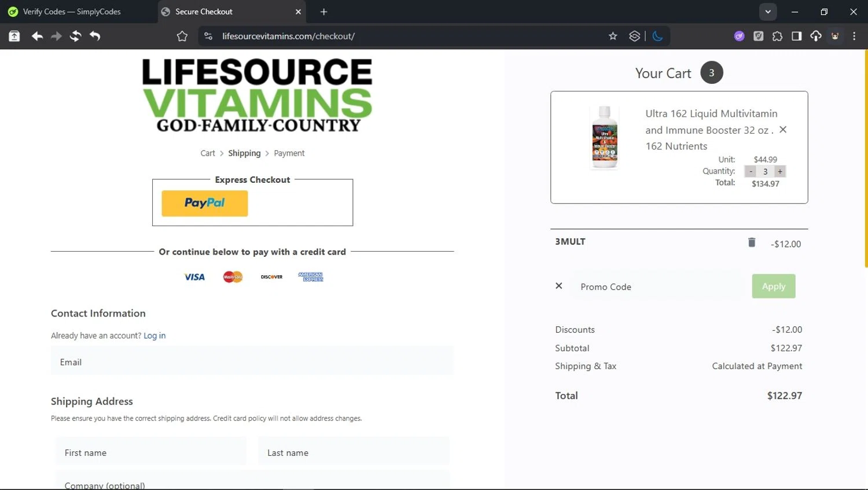Open the Extensions puzzle icon
The image size is (868, 490).
777,36
